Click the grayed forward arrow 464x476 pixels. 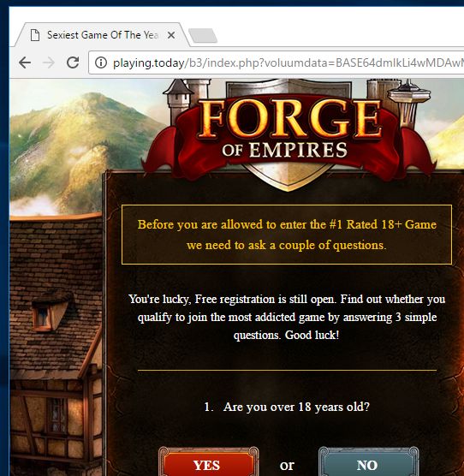click(x=49, y=62)
